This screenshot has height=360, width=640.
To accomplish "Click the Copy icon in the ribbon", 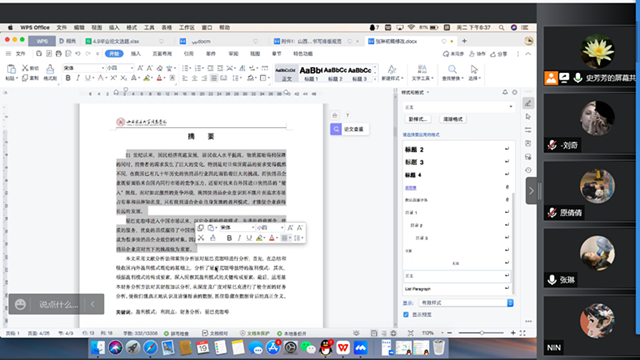I will click(25, 78).
